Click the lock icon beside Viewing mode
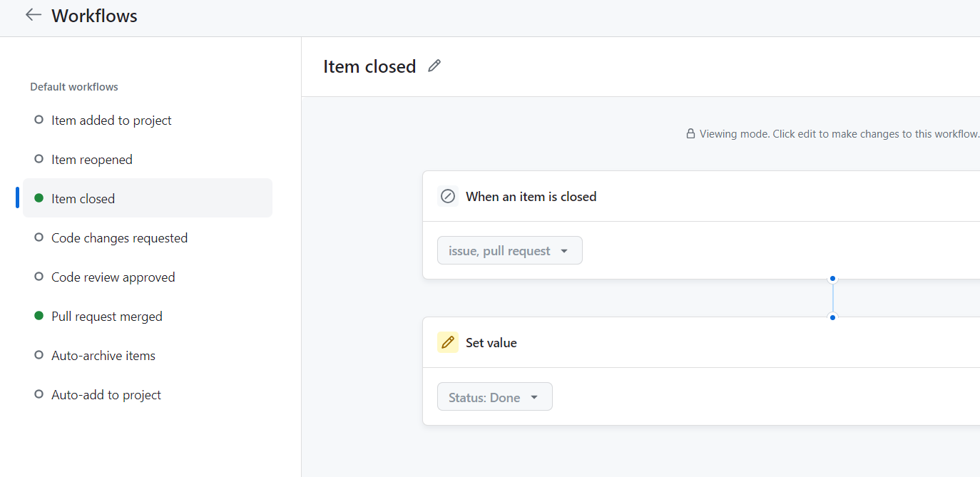Screen dimensions: 980x477 pyautogui.click(x=690, y=133)
